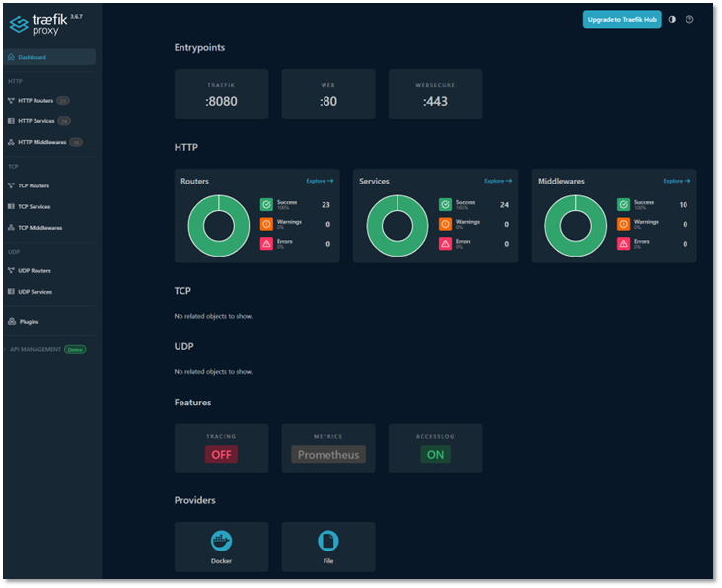Select the TRAEFIK :8080 entrypoint card

pyautogui.click(x=221, y=95)
